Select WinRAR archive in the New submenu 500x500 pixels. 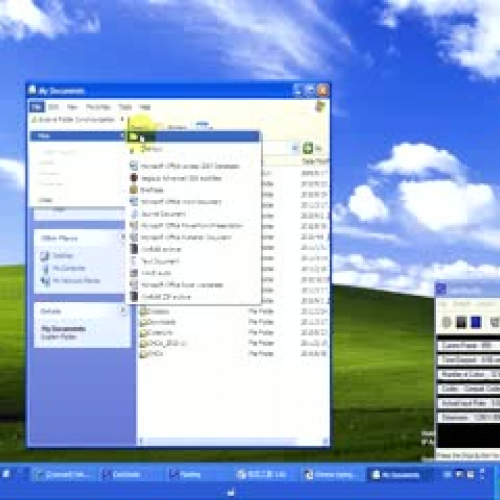click(193, 249)
